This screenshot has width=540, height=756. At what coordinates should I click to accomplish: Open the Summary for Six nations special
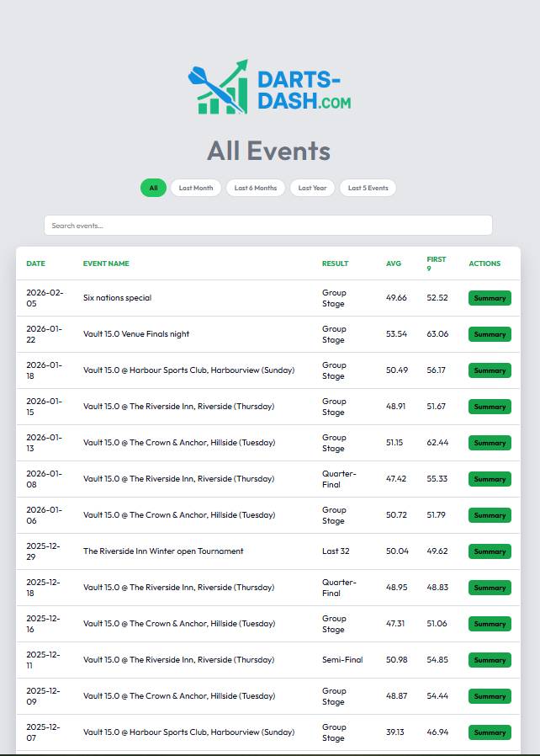pyautogui.click(x=490, y=298)
